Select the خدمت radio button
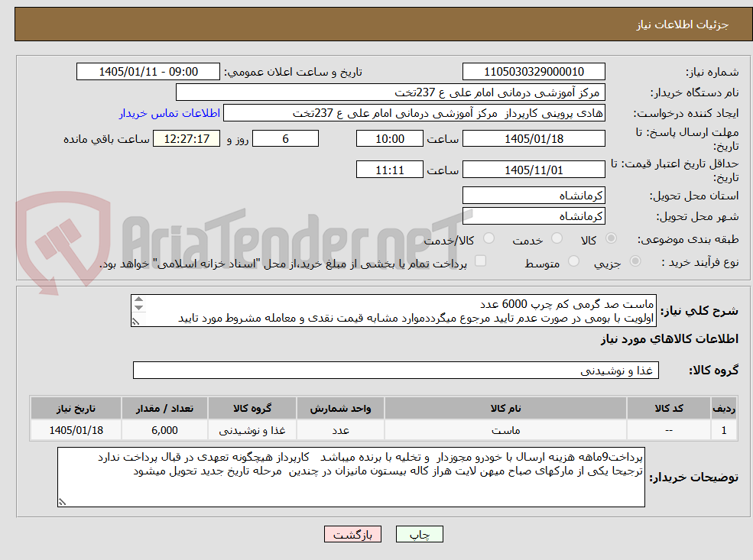Viewport: 753px width, 560px height. [557, 238]
